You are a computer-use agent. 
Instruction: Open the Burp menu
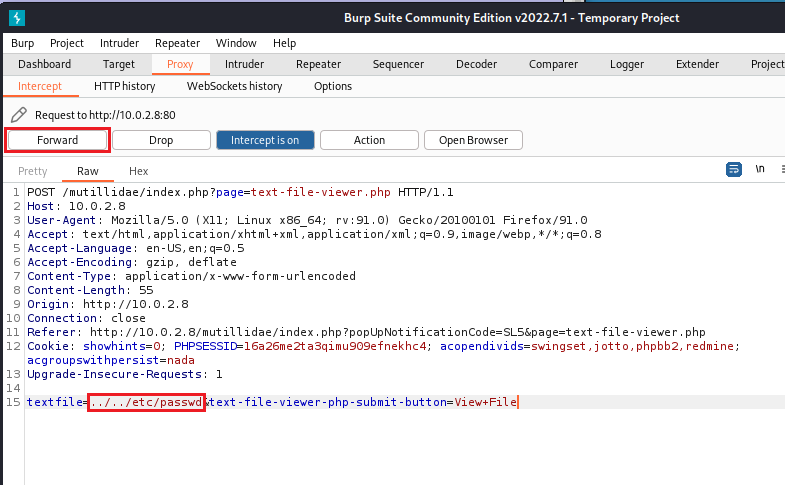23,43
